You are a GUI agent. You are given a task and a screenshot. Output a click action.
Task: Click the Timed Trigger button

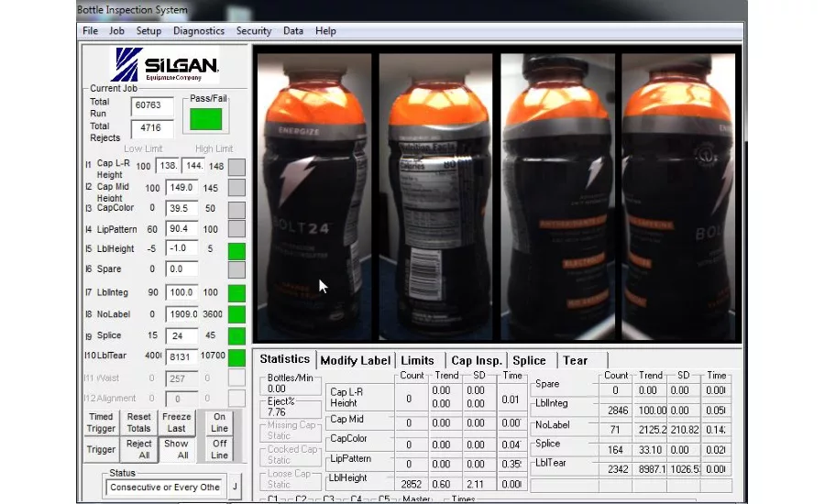click(101, 422)
